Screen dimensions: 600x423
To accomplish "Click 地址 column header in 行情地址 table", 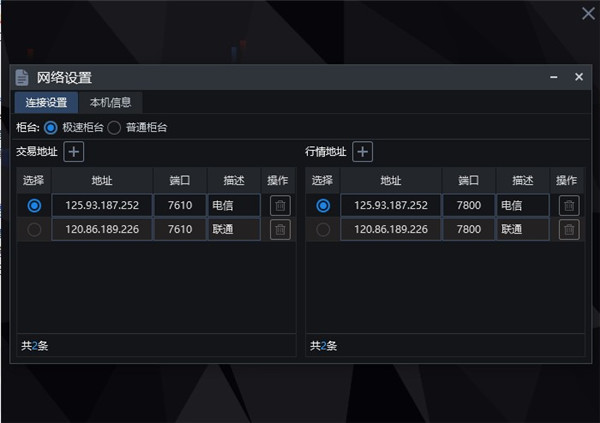I will pyautogui.click(x=391, y=180).
